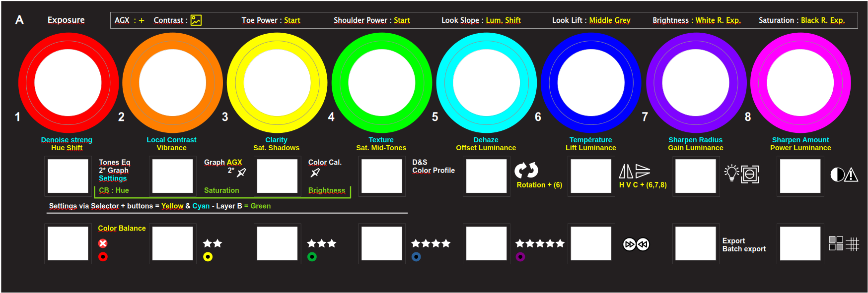This screenshot has width=868, height=293.
Task: Click the five-star rating icon
Action: tap(540, 243)
